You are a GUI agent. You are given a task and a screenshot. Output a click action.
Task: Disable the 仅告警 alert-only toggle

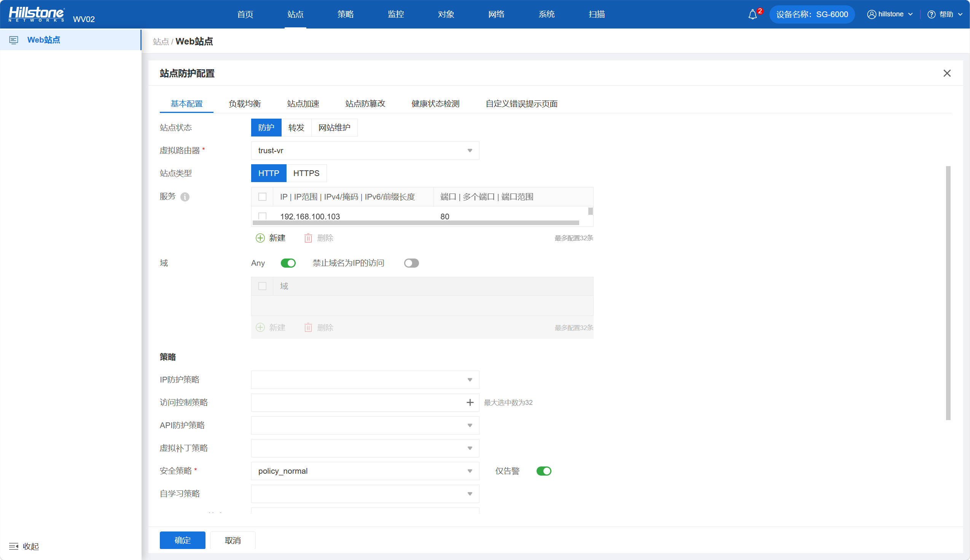coord(543,471)
